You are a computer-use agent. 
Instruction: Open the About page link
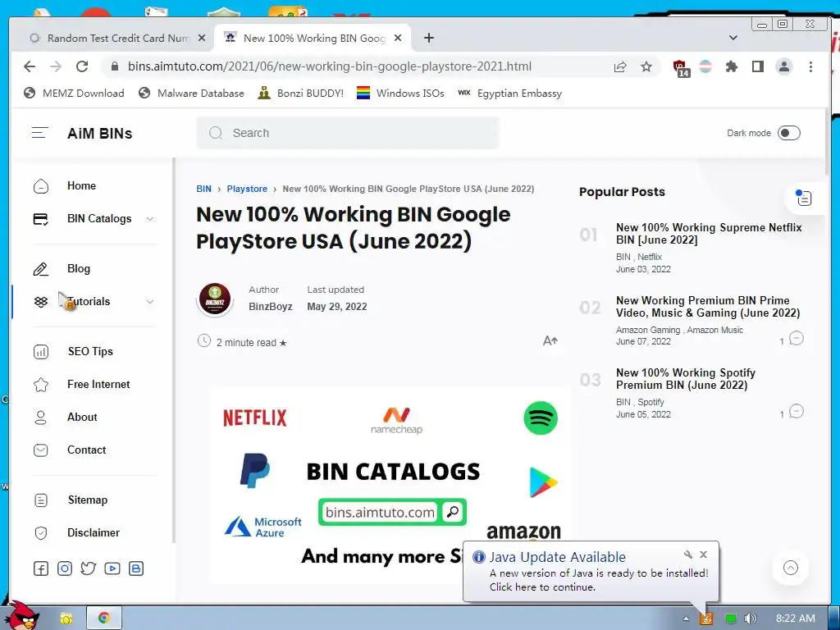coord(82,418)
